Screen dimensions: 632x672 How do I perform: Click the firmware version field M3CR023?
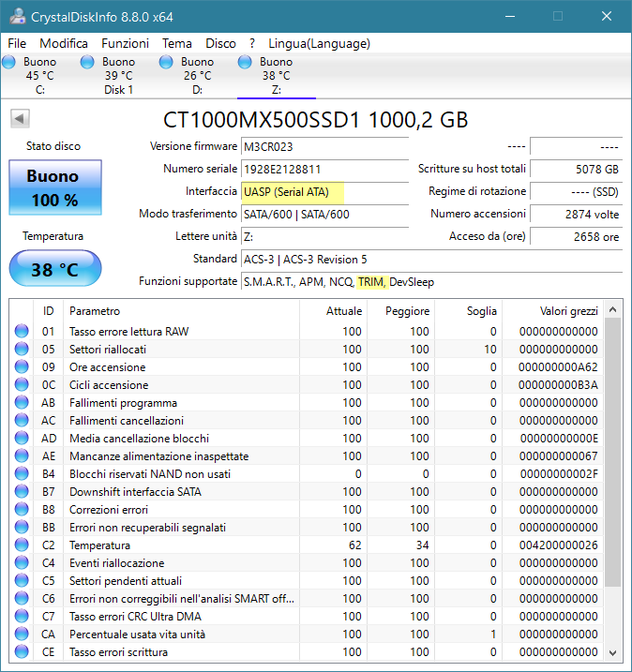(x=324, y=147)
